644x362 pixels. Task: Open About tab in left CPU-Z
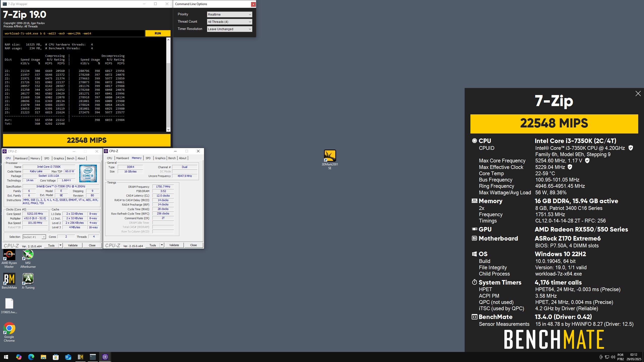[81, 158]
